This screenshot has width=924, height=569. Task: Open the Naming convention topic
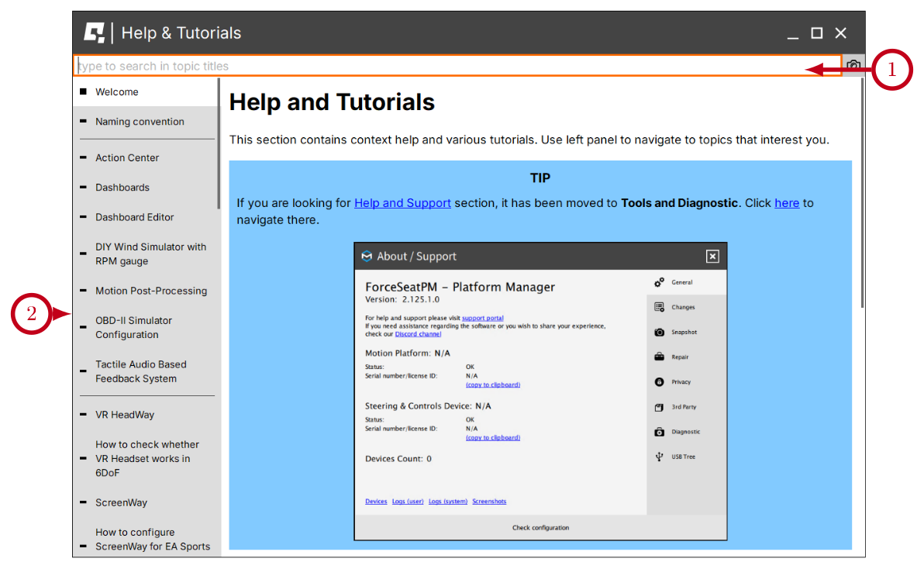(140, 122)
